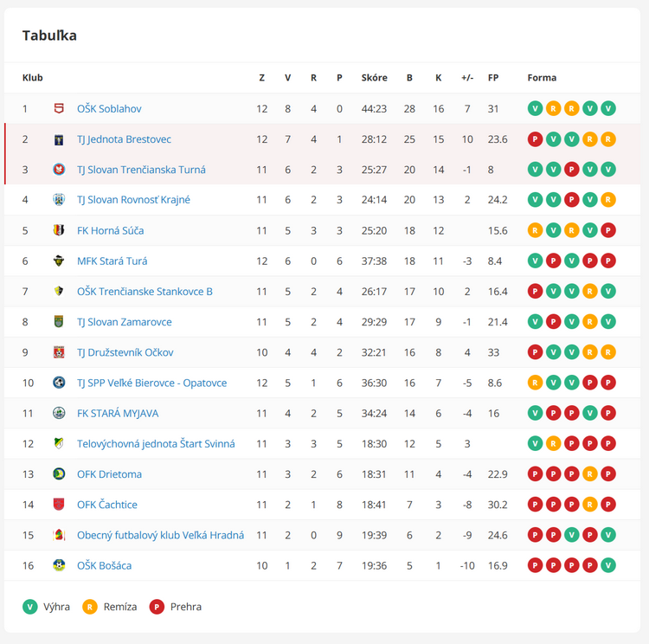
Task: Click OŠK Soblahov's first form badge
Action: [535, 109]
